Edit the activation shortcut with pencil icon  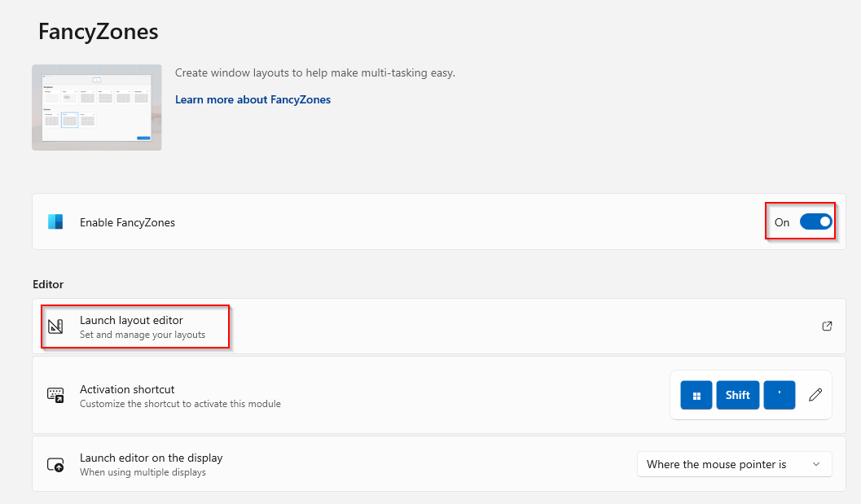click(x=815, y=395)
